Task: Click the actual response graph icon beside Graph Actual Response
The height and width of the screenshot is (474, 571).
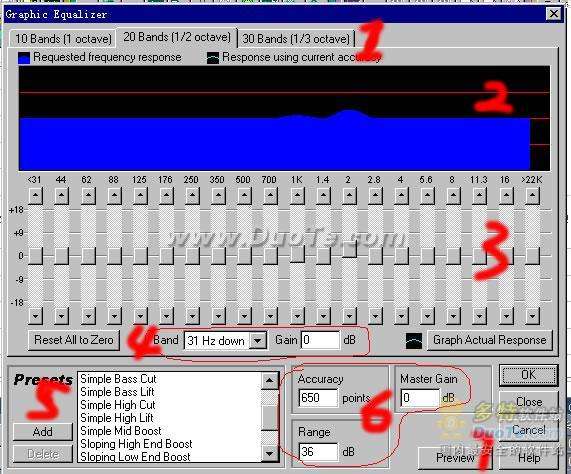Action: [x=414, y=341]
